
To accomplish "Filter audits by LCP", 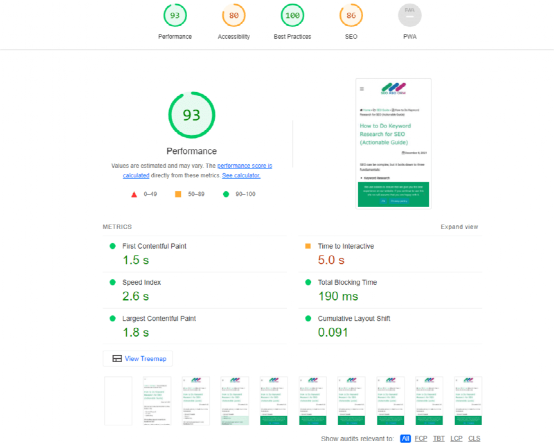I will [456, 438].
